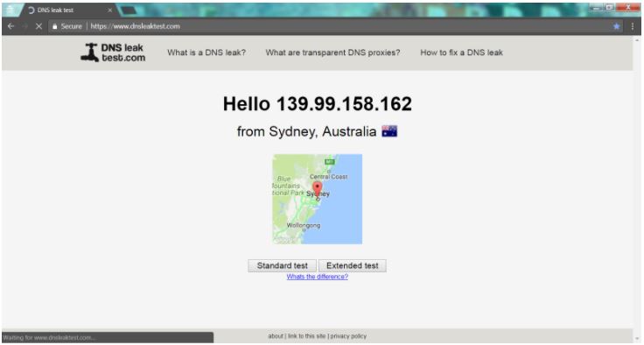Click the address bar URL field

pyautogui.click(x=329, y=26)
